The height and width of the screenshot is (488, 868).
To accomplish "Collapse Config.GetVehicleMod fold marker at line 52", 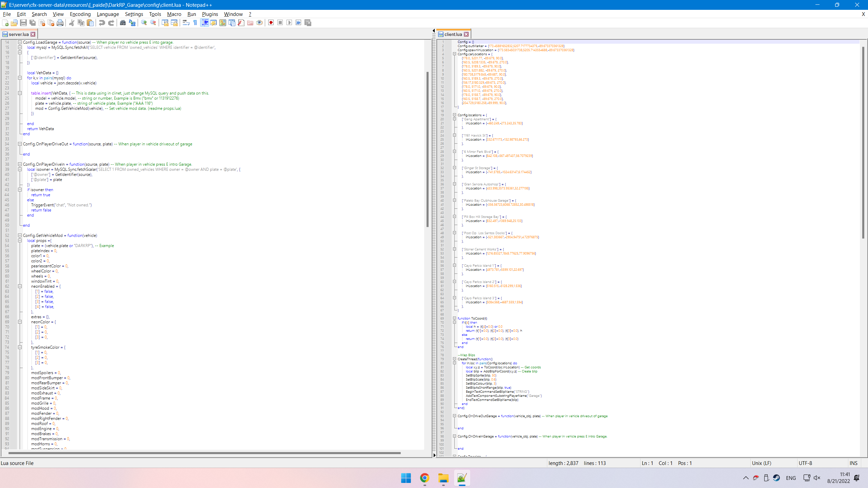I will 20,236.
